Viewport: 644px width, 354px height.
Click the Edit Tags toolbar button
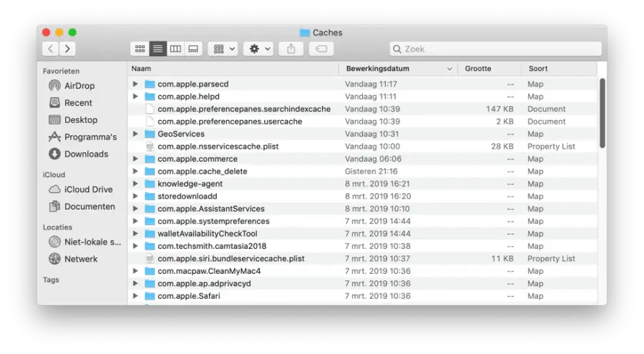[x=321, y=49]
